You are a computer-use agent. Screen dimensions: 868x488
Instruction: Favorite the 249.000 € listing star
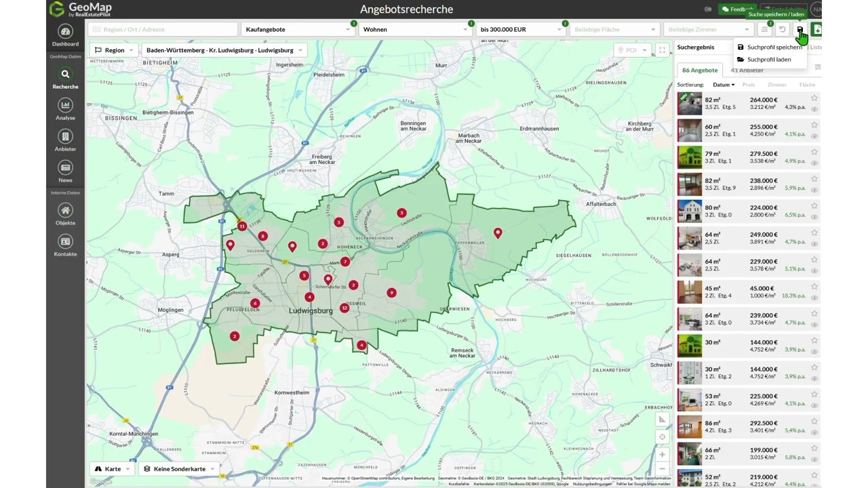point(814,233)
